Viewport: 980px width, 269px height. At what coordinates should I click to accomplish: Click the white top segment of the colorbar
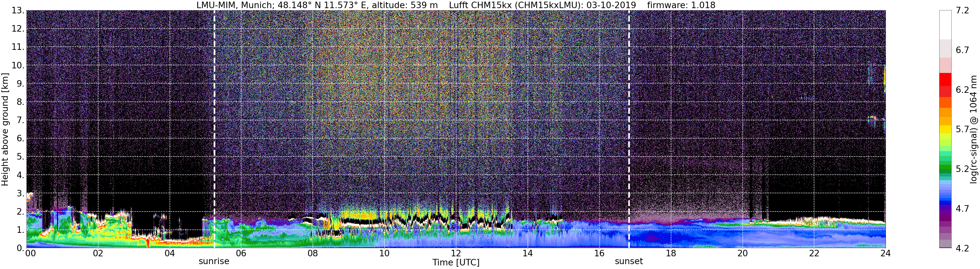[945, 25]
